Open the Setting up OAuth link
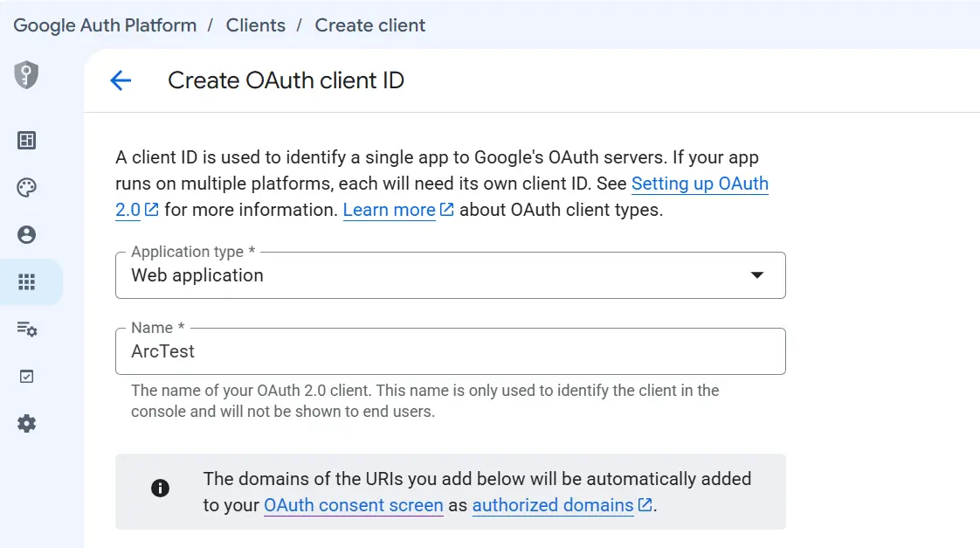Image resolution: width=980 pixels, height=548 pixels. pos(700,184)
